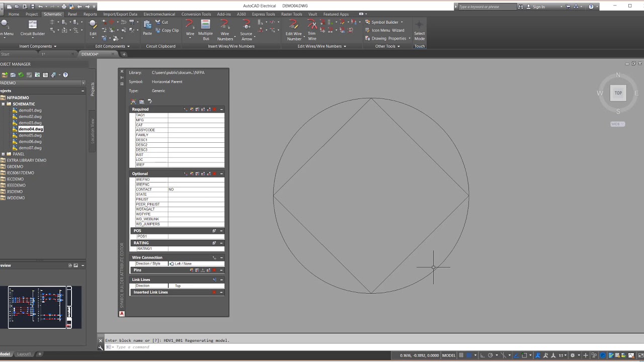
Task: Click the Layout1 tab at bottom
Action: click(24, 354)
